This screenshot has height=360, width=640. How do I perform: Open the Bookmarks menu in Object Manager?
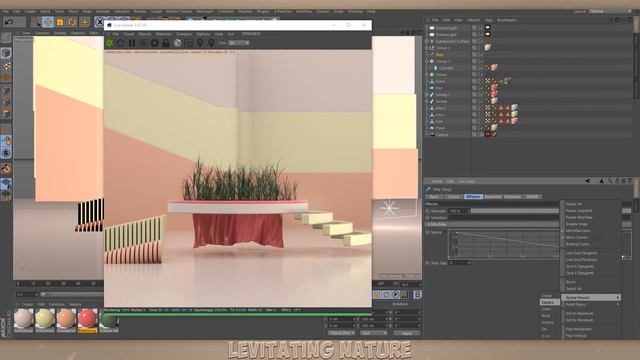pyautogui.click(x=507, y=20)
